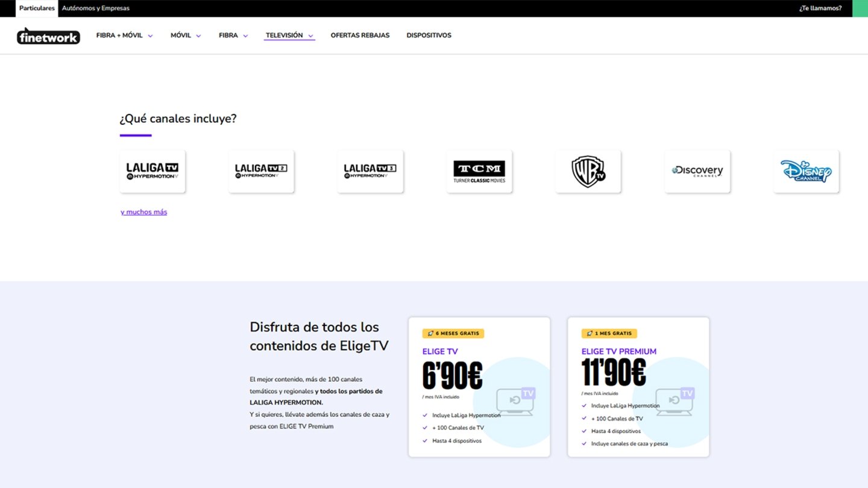Click 'Incluye canales de caza y pesca'
Screen dimensions: 868x488
click(629, 444)
